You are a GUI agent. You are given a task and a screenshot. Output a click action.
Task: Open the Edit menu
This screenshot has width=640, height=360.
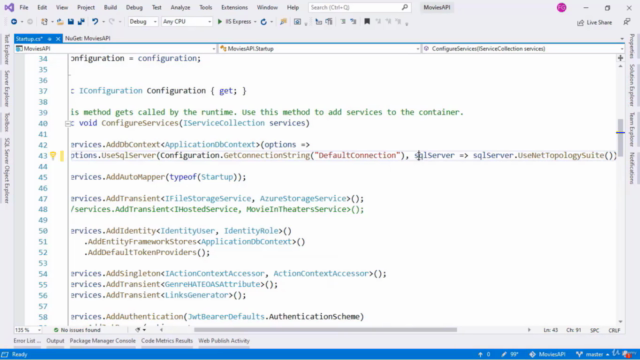click(x=42, y=7)
